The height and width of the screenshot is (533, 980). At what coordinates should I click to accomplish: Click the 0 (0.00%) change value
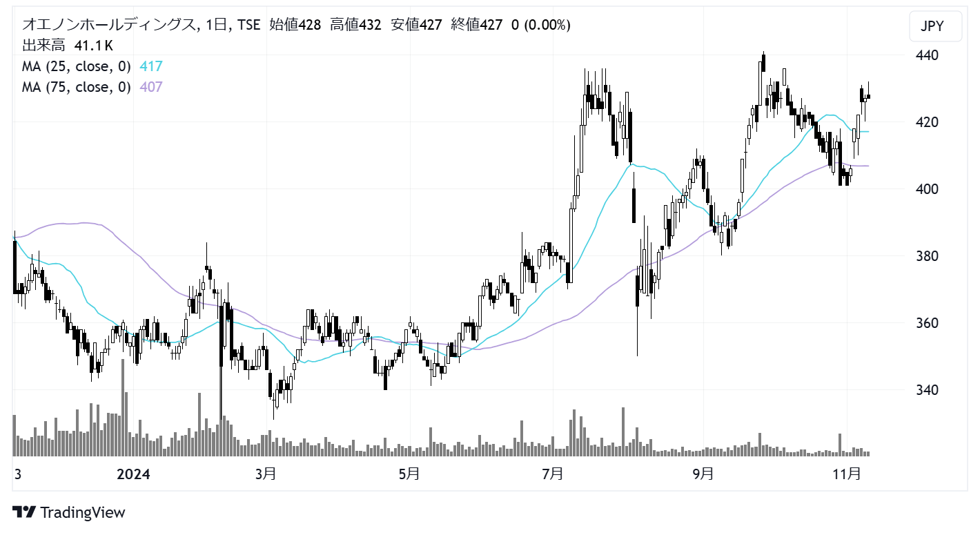coord(540,26)
